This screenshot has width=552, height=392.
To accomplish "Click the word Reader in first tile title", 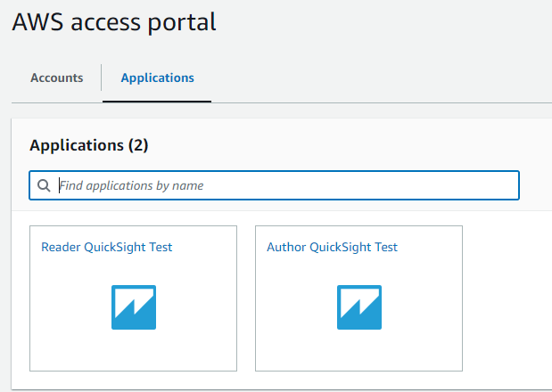I will (61, 247).
